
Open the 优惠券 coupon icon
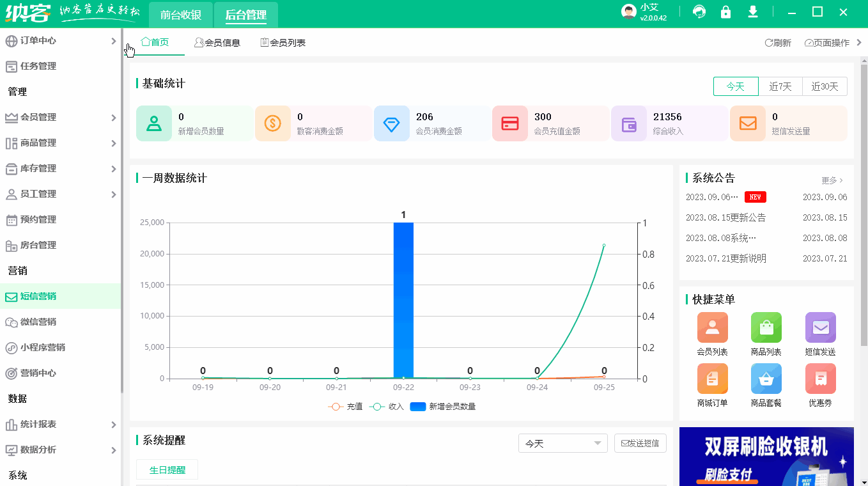tap(820, 379)
